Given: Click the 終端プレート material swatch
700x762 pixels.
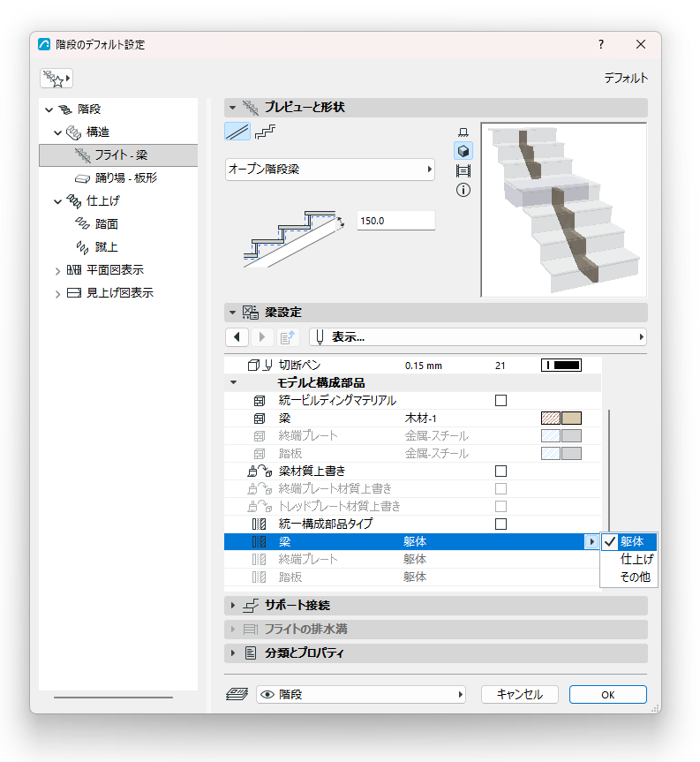Looking at the screenshot, I should (x=561, y=435).
